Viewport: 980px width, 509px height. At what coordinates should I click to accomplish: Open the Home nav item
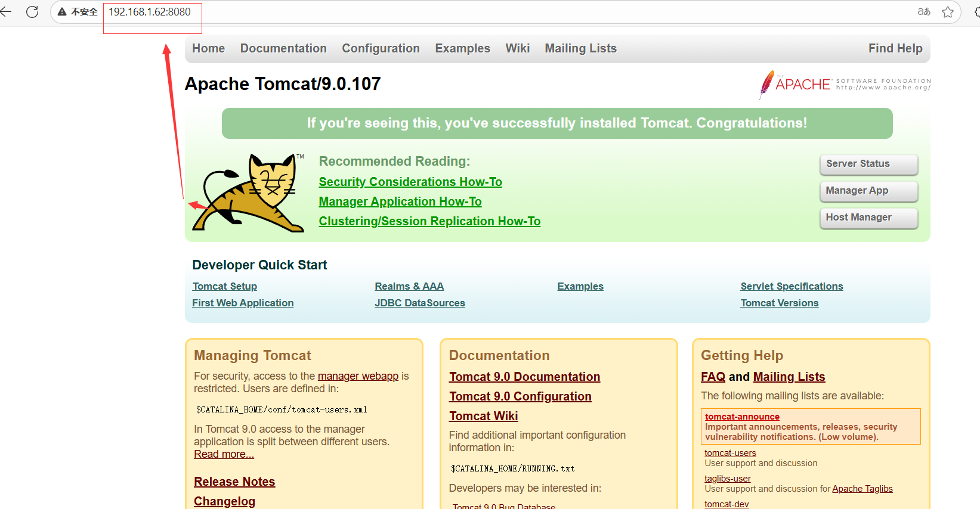208,48
